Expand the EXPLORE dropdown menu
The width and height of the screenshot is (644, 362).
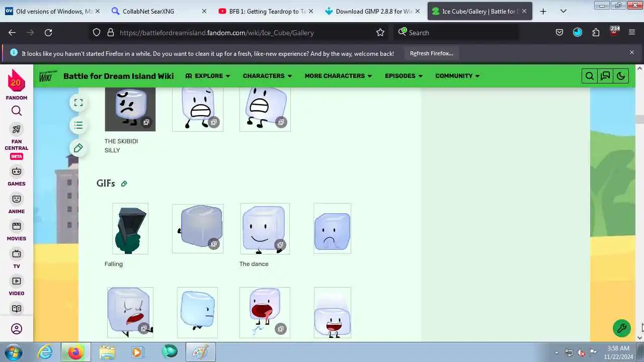point(207,76)
